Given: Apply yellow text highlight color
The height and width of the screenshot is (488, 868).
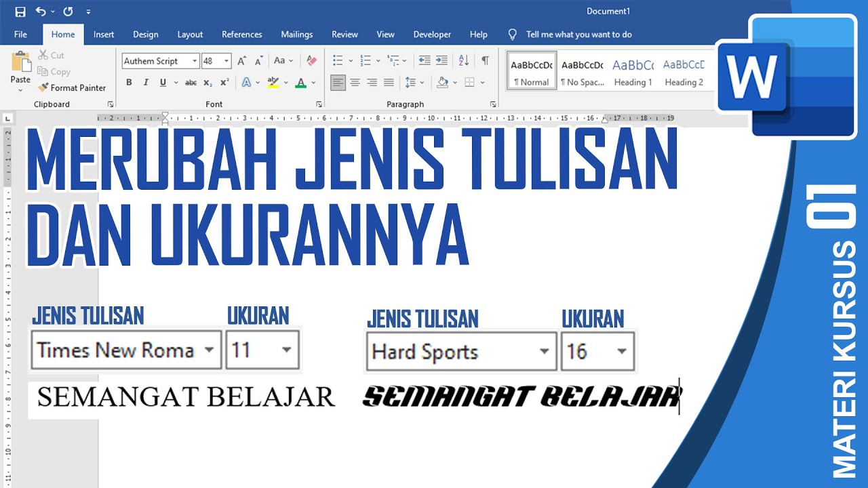Looking at the screenshot, I should pos(273,83).
